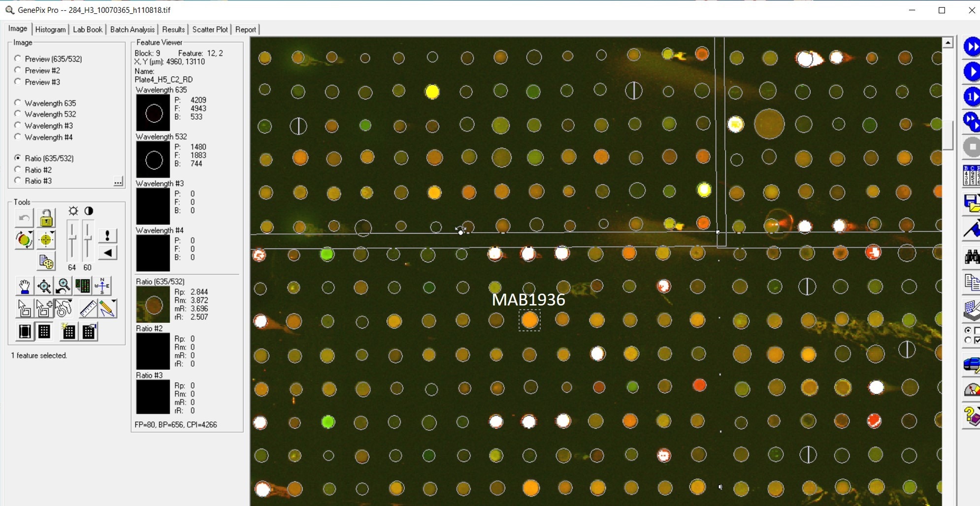Click the undo zoom magnifier icon

point(63,286)
